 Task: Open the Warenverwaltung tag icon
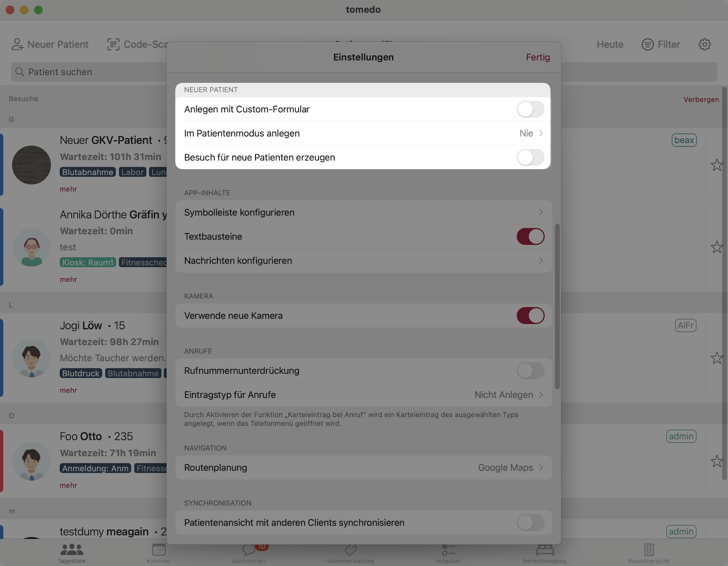pos(350,550)
